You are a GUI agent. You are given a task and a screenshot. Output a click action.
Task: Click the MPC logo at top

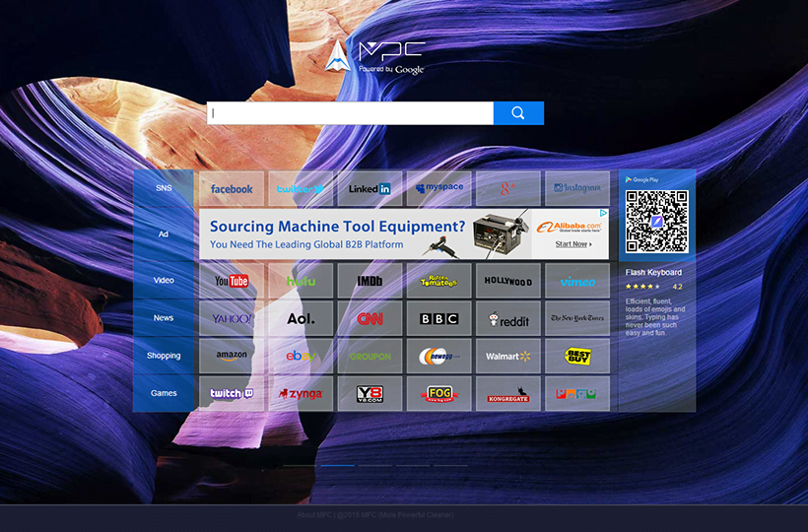click(374, 57)
